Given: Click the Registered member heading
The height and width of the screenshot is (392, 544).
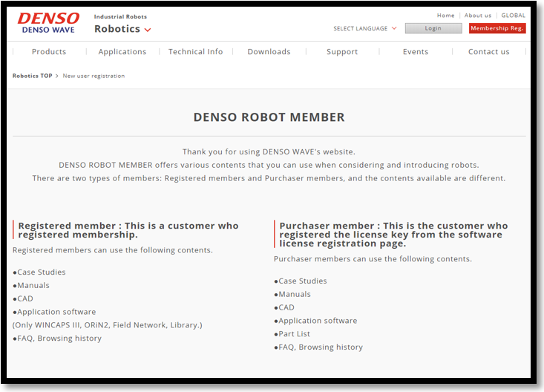Looking at the screenshot, I should pyautogui.click(x=128, y=230).
